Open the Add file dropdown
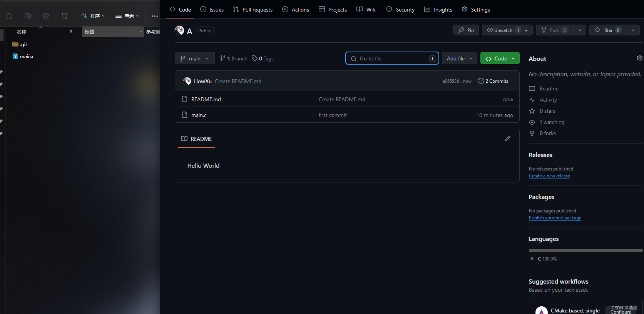 [460, 58]
